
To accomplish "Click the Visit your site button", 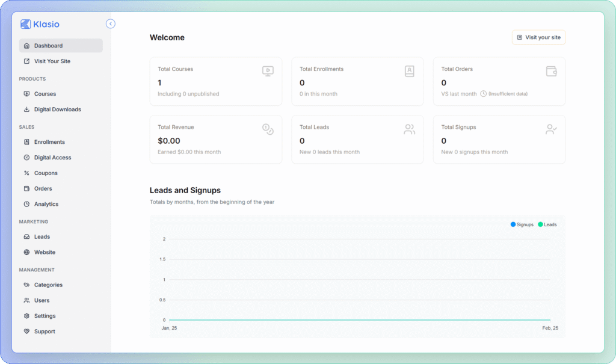I will point(538,37).
